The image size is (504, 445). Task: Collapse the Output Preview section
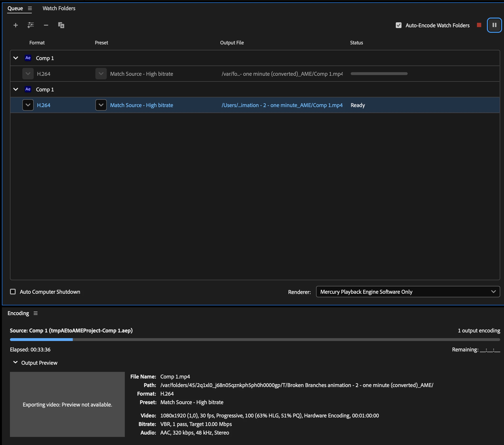[x=15, y=363]
